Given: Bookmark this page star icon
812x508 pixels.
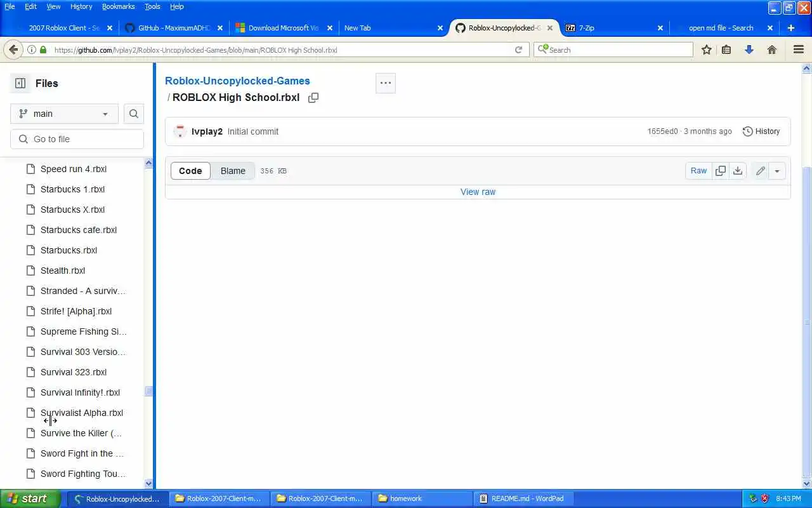Looking at the screenshot, I should (x=706, y=50).
